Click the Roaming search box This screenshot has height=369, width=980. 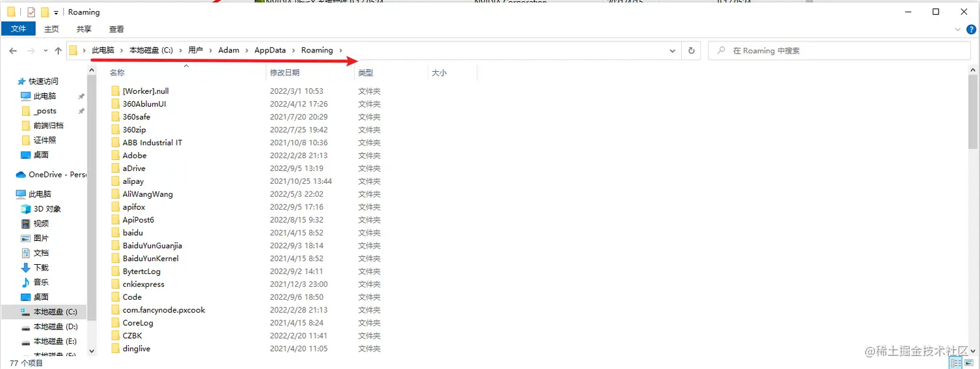coord(839,50)
